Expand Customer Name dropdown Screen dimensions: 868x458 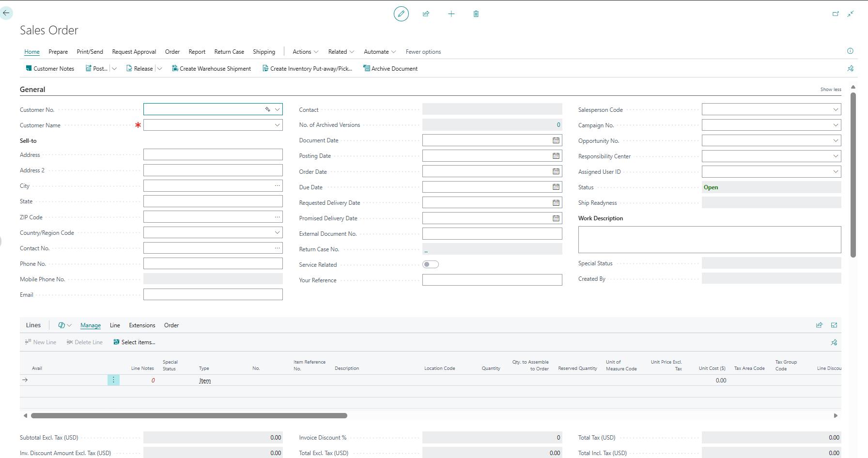278,125
